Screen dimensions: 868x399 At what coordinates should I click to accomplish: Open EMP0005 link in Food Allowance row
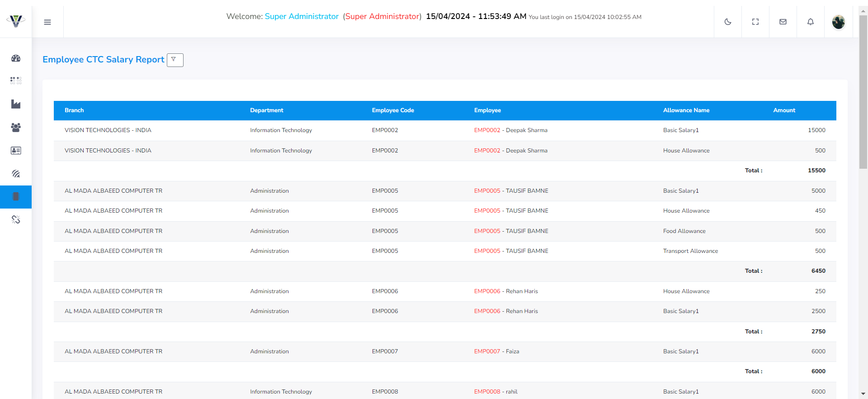point(487,231)
